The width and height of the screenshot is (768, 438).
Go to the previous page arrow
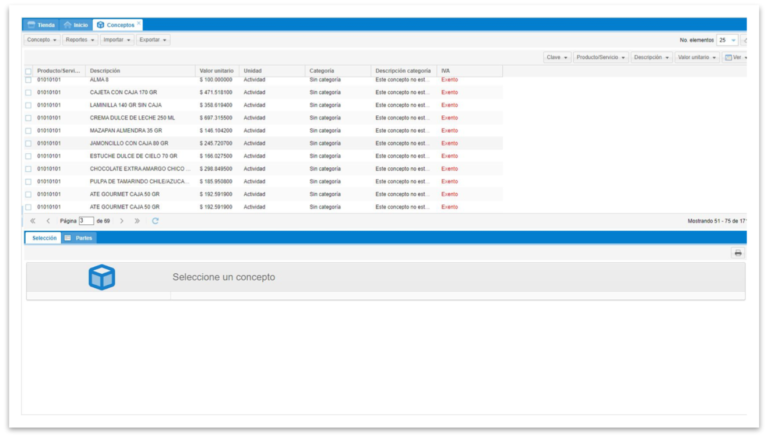tap(48, 220)
